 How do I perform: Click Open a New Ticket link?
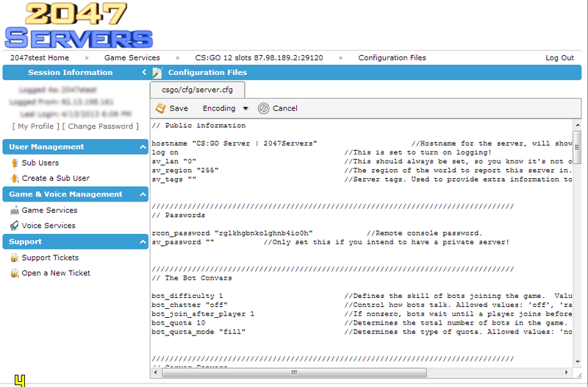click(x=56, y=273)
